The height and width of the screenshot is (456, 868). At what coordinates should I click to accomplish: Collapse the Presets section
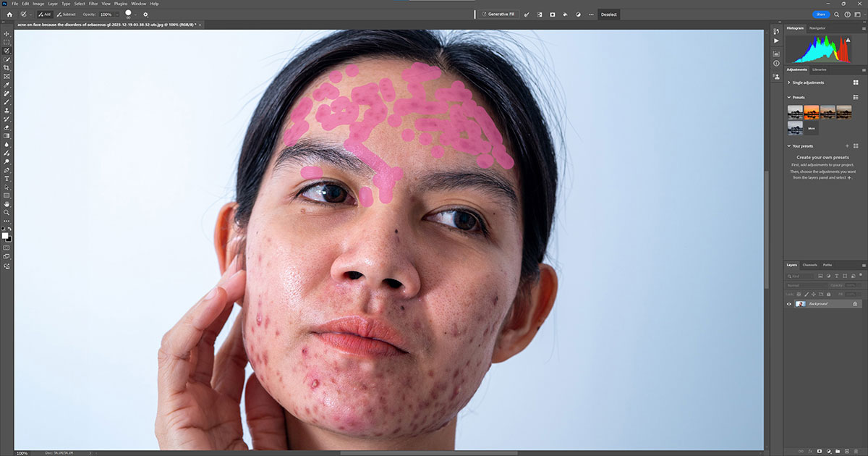click(788, 97)
